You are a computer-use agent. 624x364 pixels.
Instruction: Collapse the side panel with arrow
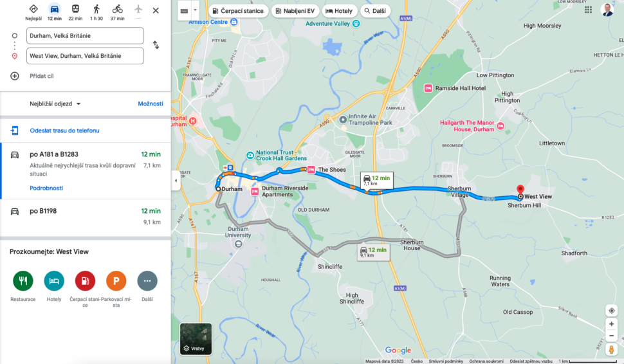[176, 181]
